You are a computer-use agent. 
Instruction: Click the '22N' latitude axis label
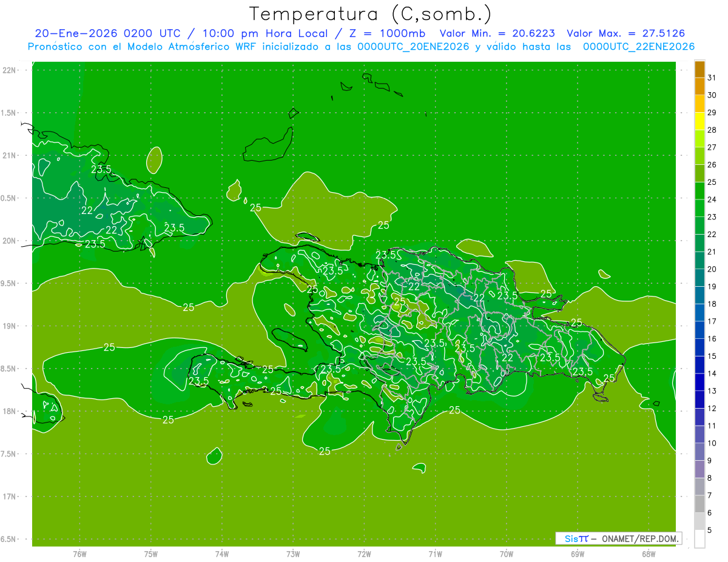[x=10, y=70]
